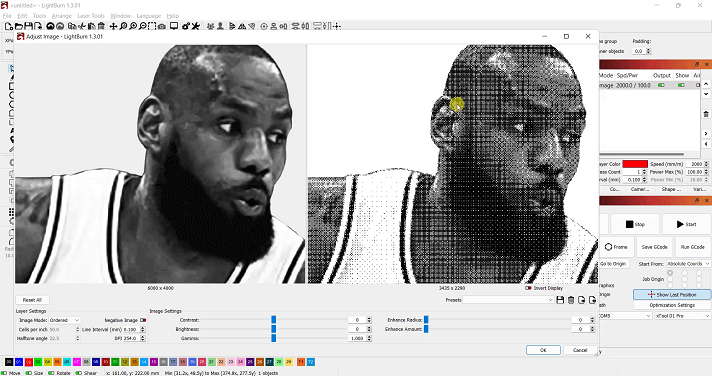The image size is (712, 376).
Task: Click the Contrast slider handle
Action: (273, 320)
